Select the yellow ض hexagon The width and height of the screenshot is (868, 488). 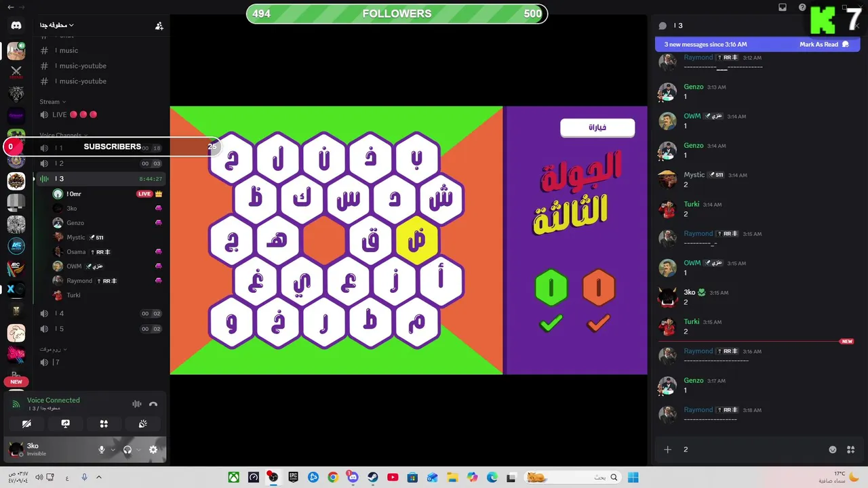[x=417, y=242]
